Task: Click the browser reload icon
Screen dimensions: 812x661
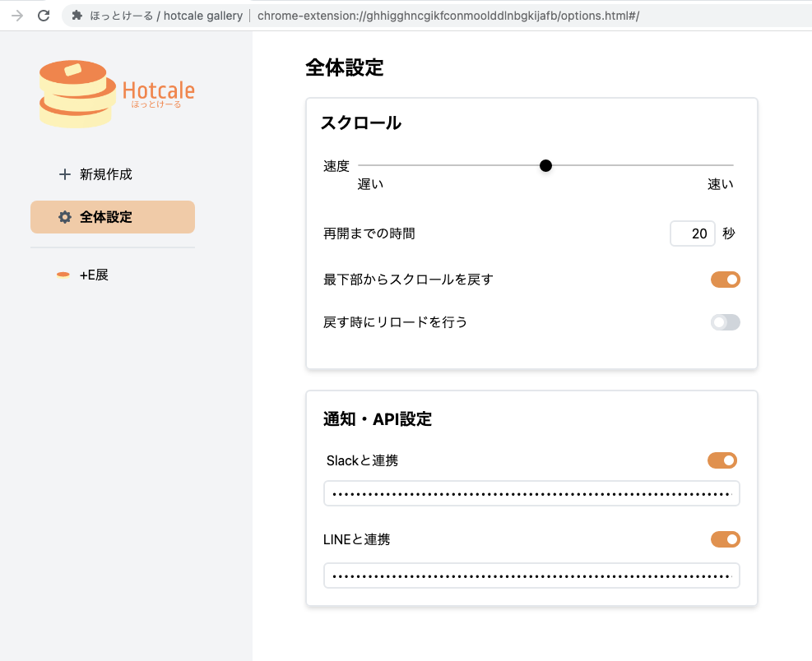Action: pos(44,16)
